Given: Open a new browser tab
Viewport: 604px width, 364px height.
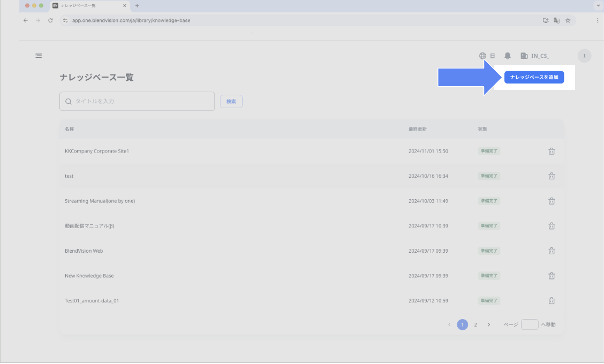Looking at the screenshot, I should (x=137, y=5).
